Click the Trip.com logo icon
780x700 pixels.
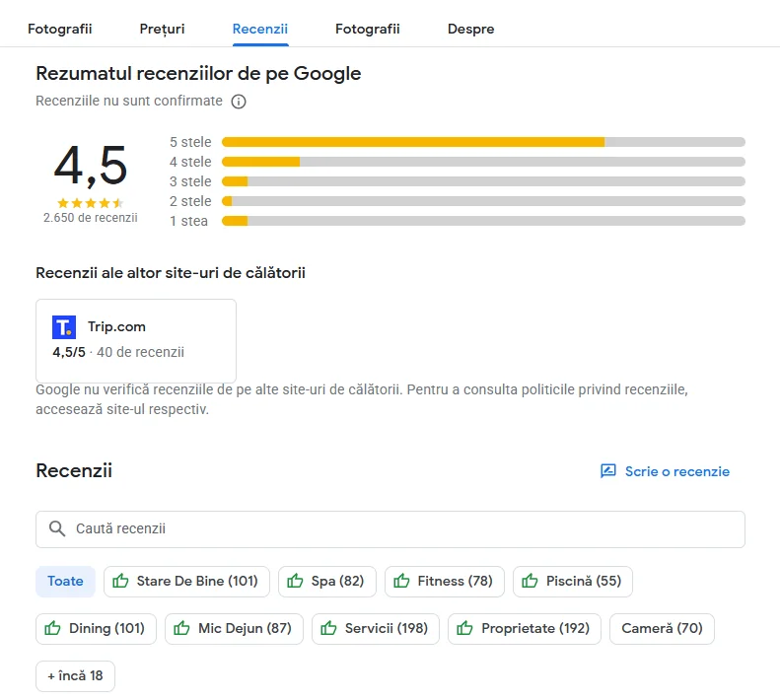64,327
